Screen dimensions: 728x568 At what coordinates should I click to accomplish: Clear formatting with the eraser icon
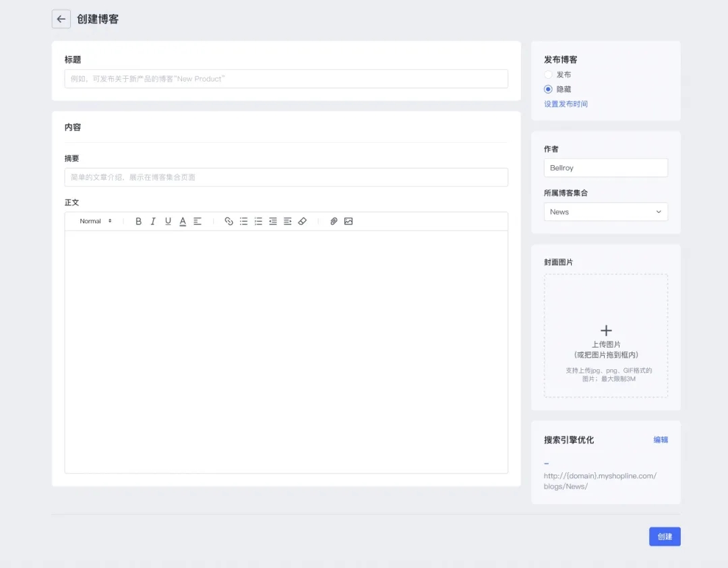[302, 222]
